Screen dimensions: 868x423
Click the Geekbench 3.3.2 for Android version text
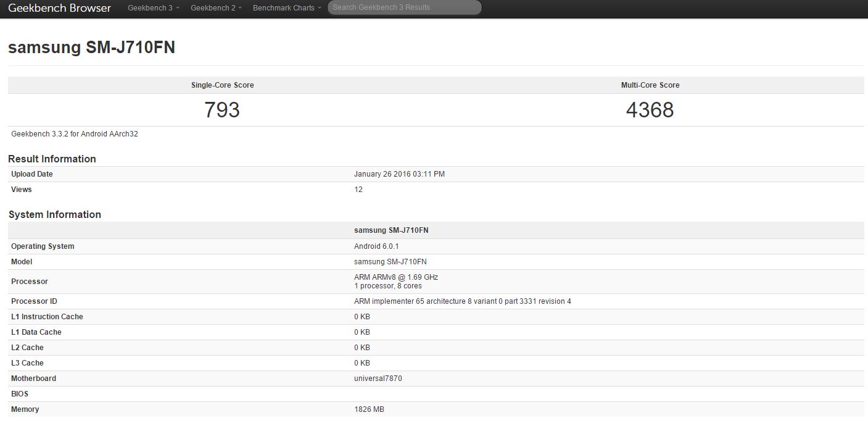coord(75,134)
